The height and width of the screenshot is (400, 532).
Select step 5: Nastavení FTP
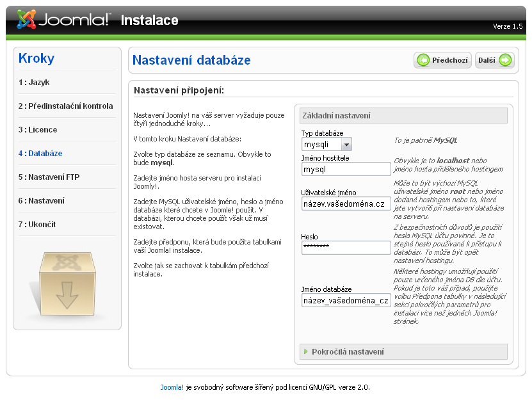point(49,177)
